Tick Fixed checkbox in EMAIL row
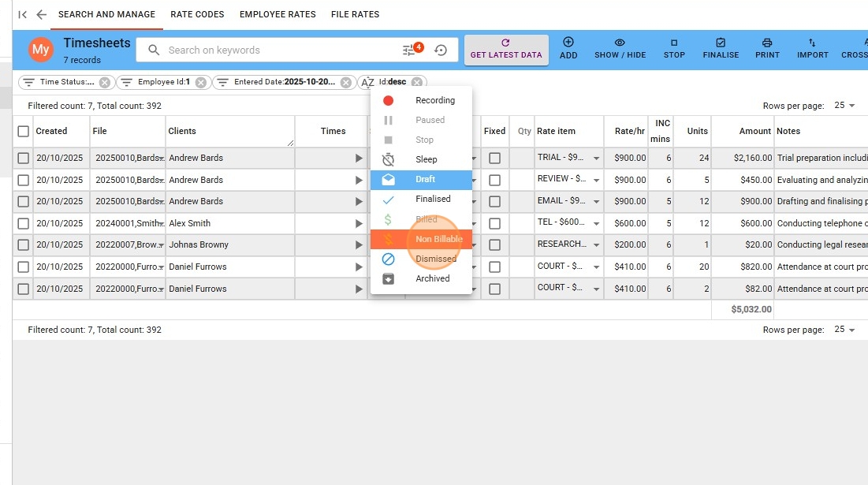The width and height of the screenshot is (868, 485). 495,202
